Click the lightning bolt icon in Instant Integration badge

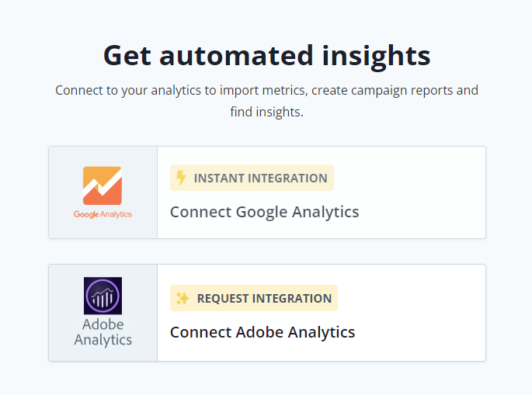coord(181,178)
